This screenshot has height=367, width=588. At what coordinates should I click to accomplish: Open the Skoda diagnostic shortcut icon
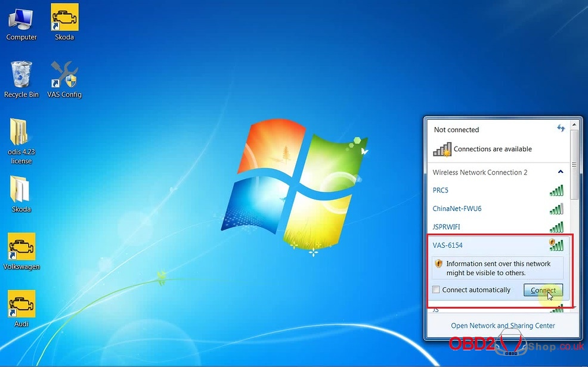pyautogui.click(x=64, y=18)
